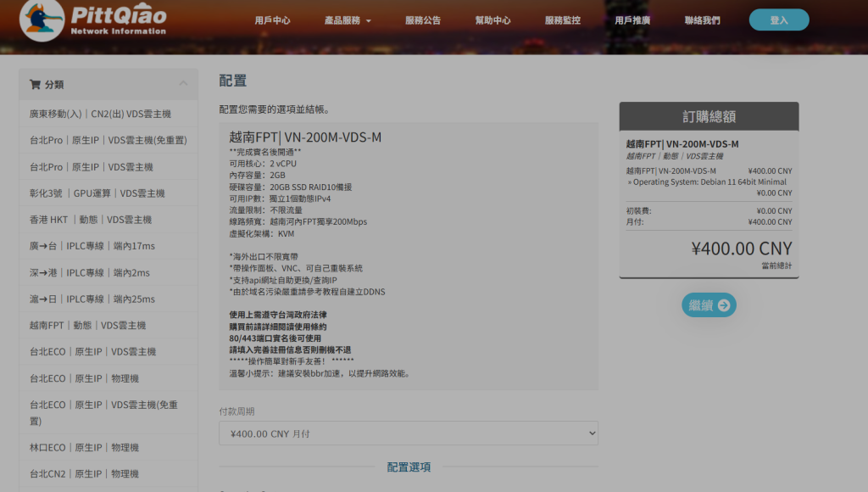Viewport: 868px width, 492px height.
Task: Open the 用戶推廣 navigation link
Action: (x=632, y=20)
